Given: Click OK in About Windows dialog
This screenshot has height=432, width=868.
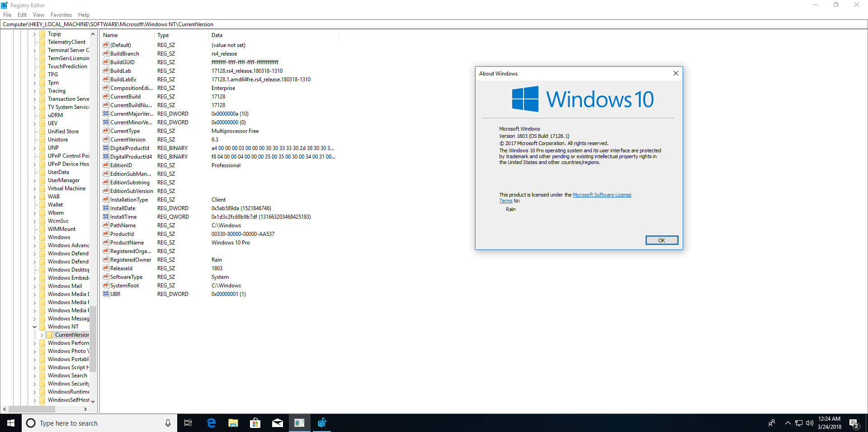Looking at the screenshot, I should click(x=661, y=240).
